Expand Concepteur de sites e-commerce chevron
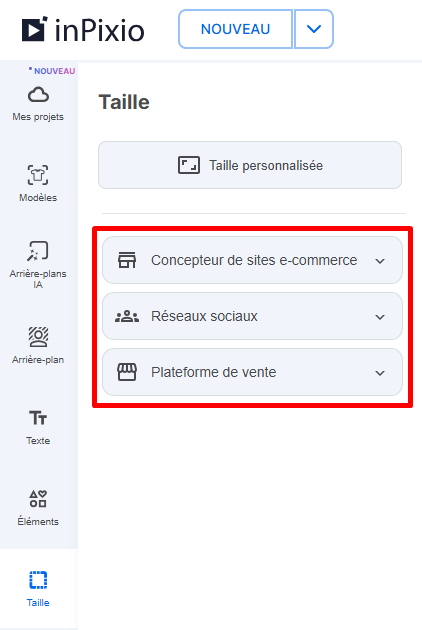Image resolution: width=422 pixels, height=630 pixels. click(x=380, y=261)
